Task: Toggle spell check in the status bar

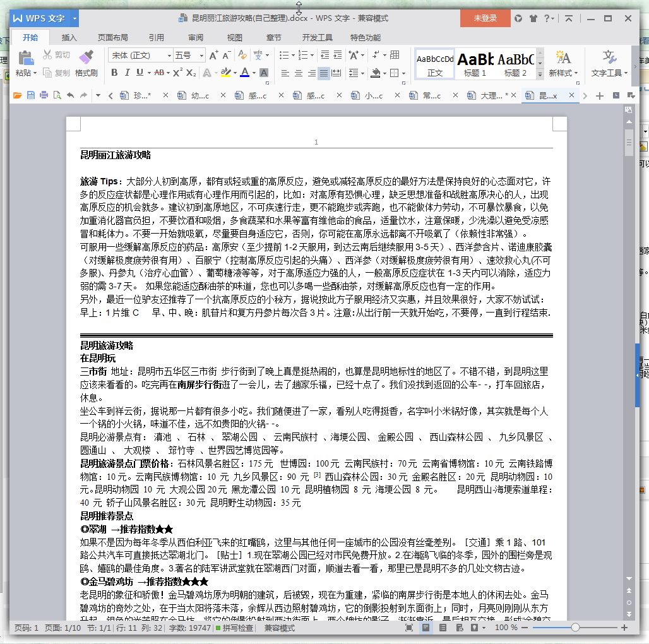Action: 235,628
